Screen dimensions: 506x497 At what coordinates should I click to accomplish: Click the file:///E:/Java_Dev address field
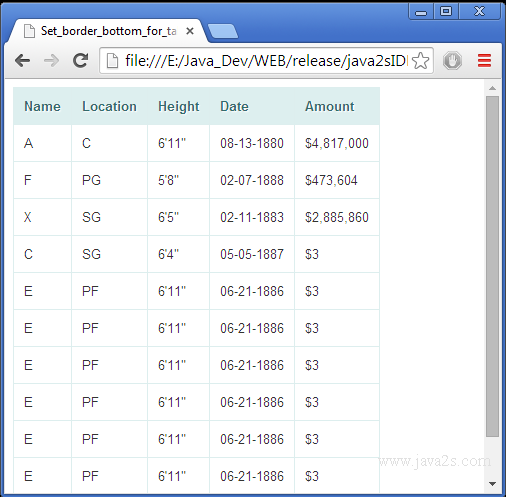click(x=266, y=61)
